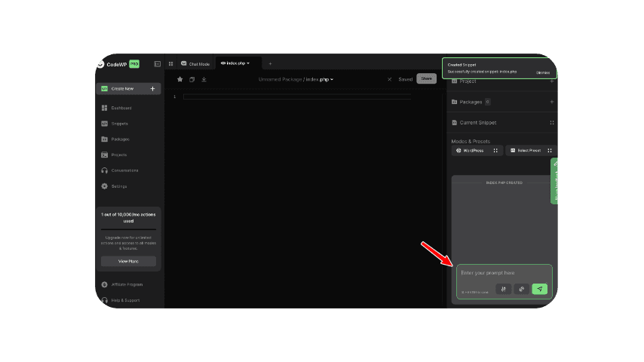Screen dimensions: 644x362
Task: Click the link attachment icon in prompt box
Action: [x=521, y=289]
